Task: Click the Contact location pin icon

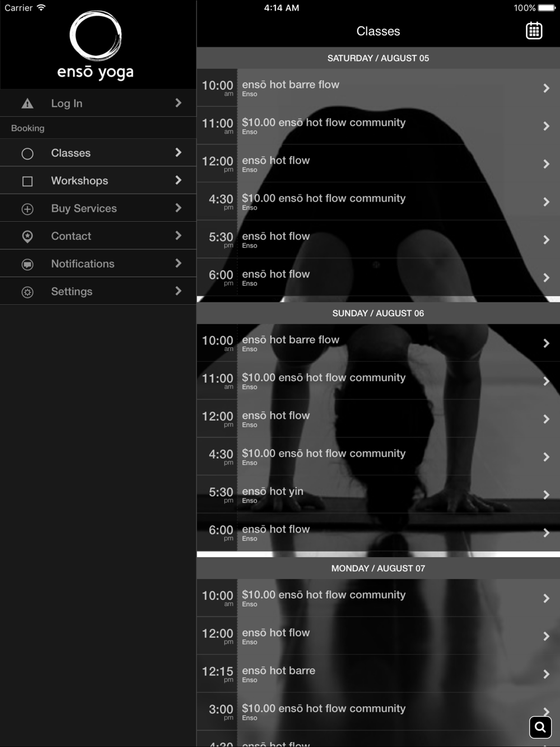Action: pos(27,236)
